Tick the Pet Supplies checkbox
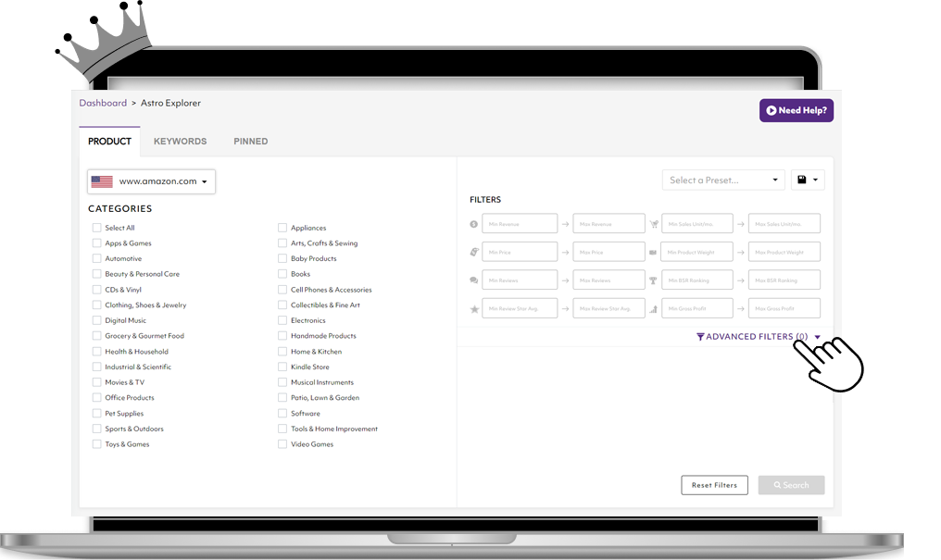The image size is (941, 560). pos(96,414)
